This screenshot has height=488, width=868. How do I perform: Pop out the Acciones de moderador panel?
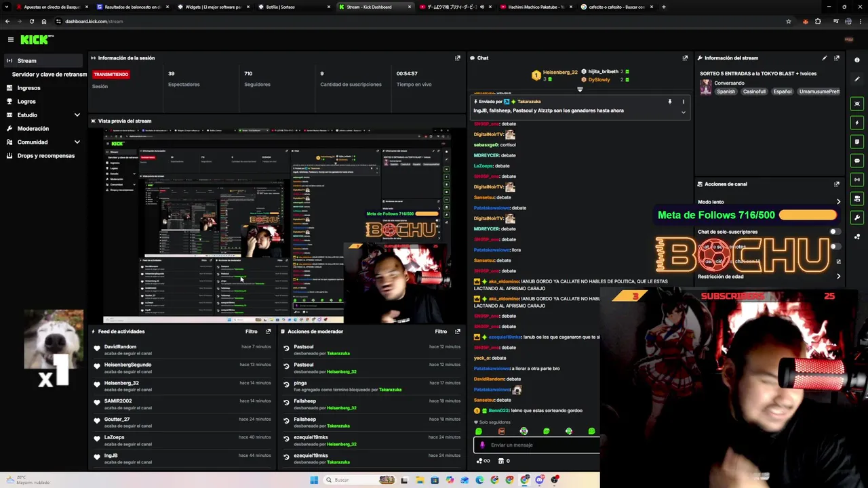[x=457, y=331]
